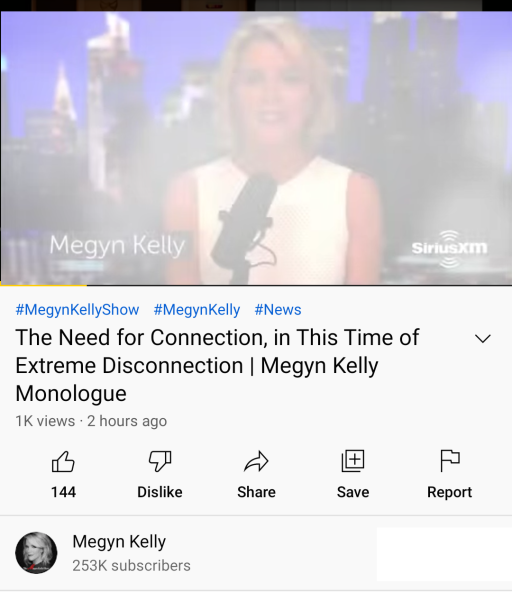This screenshot has width=512, height=592.
Task: Click the yellow video progress bar
Action: pyautogui.click(x=43, y=285)
